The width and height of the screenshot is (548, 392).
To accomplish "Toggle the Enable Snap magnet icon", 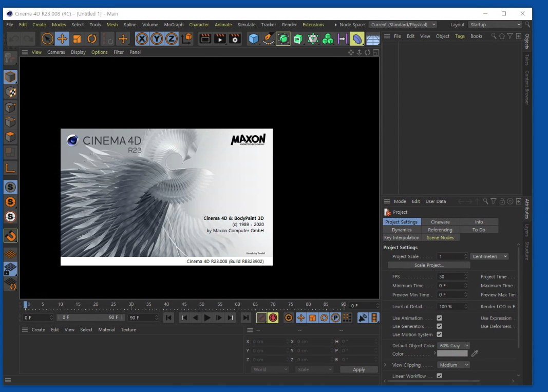I will [x=10, y=236].
